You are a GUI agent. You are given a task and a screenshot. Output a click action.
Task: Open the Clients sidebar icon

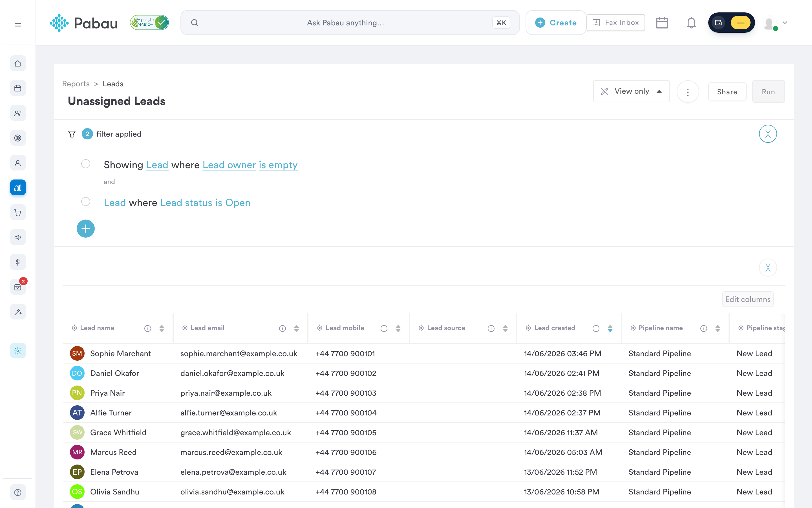18,113
